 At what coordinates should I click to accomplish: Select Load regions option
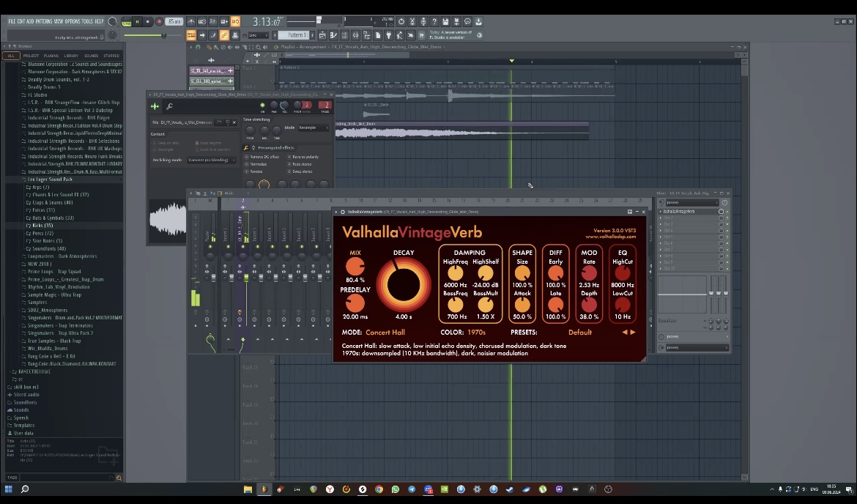click(208, 143)
